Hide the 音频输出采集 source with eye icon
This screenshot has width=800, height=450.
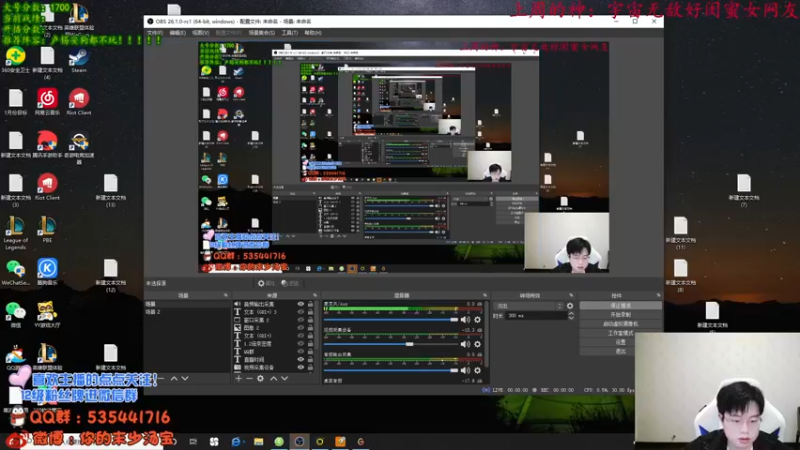coord(301,304)
